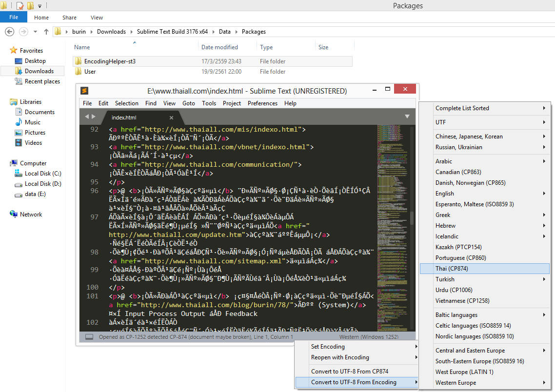Viewport: 555px width, 392px height.
Task: Close the index.html tab
Action: click(x=171, y=118)
